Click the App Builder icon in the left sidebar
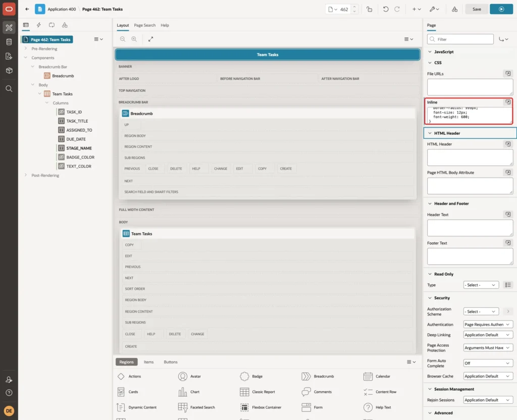Image resolution: width=517 pixels, height=420 pixels. [9, 28]
